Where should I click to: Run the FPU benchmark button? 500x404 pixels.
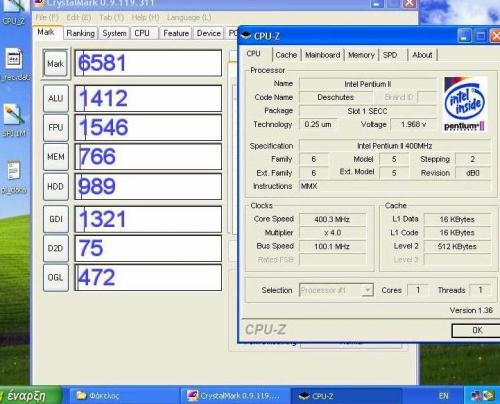(x=56, y=127)
